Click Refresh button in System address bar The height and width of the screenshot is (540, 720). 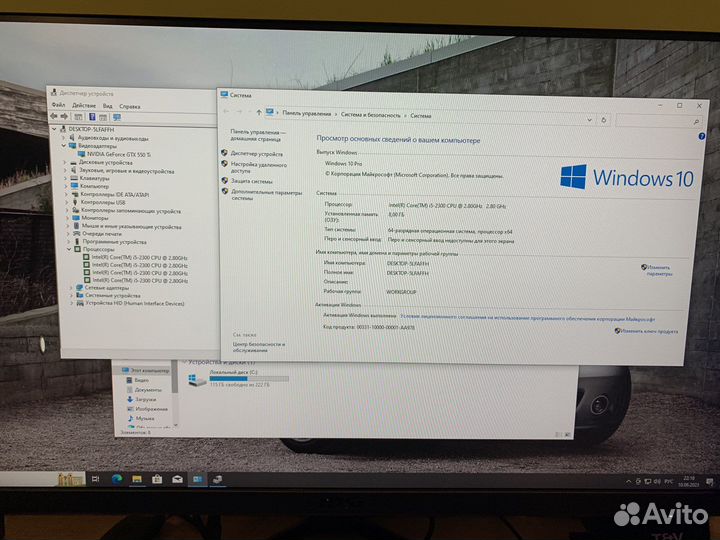coord(604,120)
